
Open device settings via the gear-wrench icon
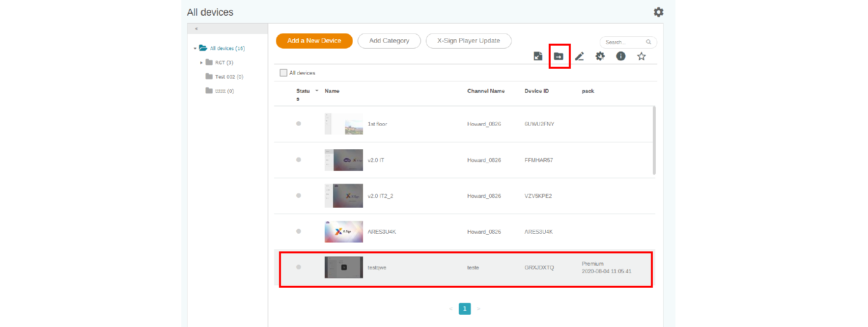600,56
